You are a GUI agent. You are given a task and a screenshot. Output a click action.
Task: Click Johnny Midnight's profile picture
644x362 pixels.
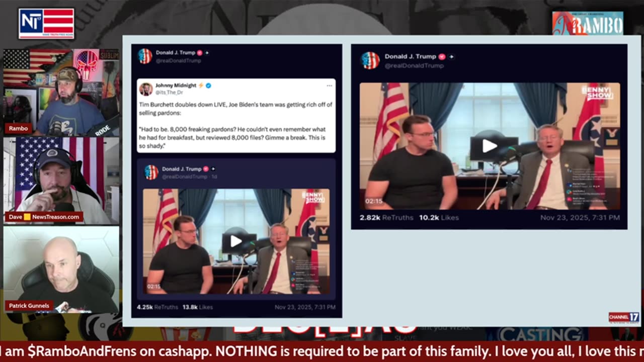(146, 89)
